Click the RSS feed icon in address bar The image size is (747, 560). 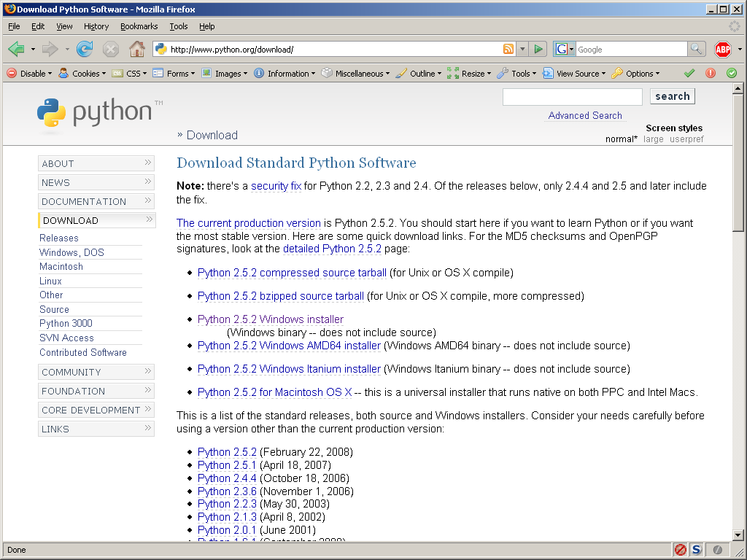[x=508, y=49]
